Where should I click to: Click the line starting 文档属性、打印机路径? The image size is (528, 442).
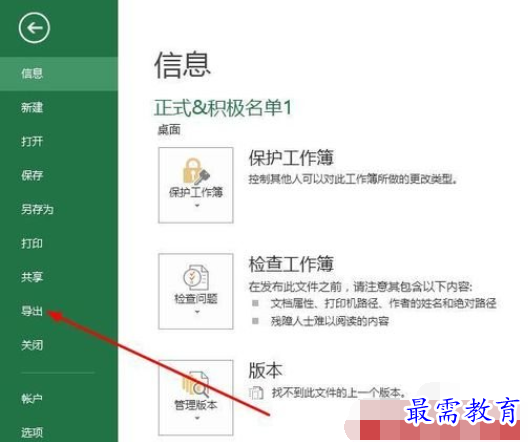(x=384, y=303)
